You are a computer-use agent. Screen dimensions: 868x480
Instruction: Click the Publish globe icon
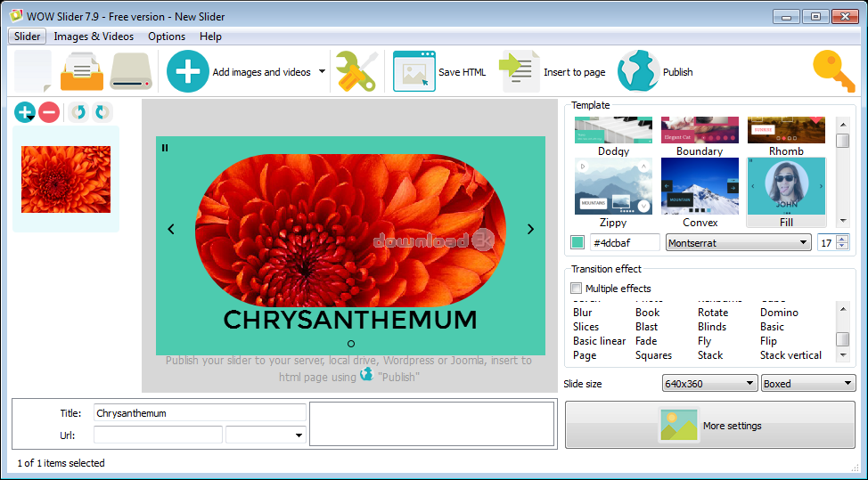coord(637,72)
